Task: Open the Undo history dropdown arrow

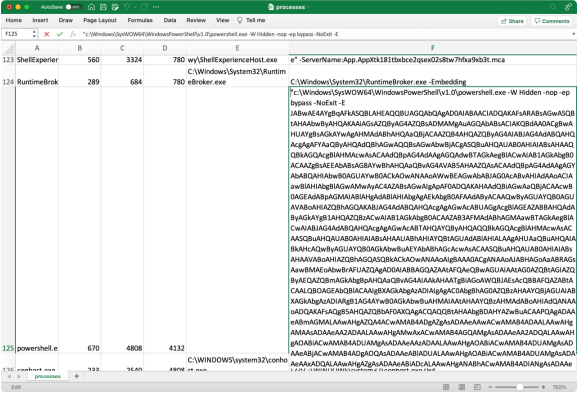Action: [135, 7]
